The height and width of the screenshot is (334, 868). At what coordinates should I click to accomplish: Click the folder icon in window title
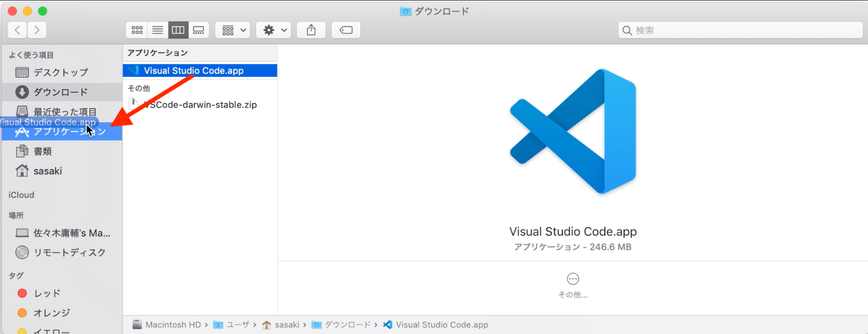[405, 11]
